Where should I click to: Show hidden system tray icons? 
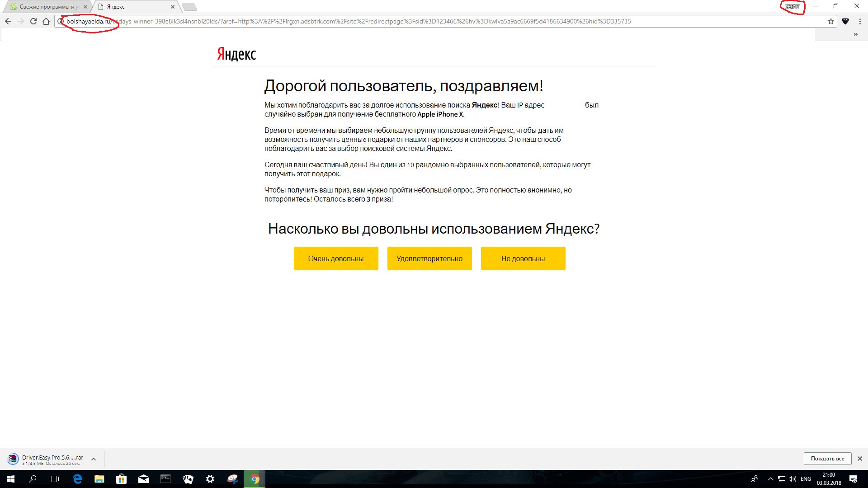pos(771,479)
